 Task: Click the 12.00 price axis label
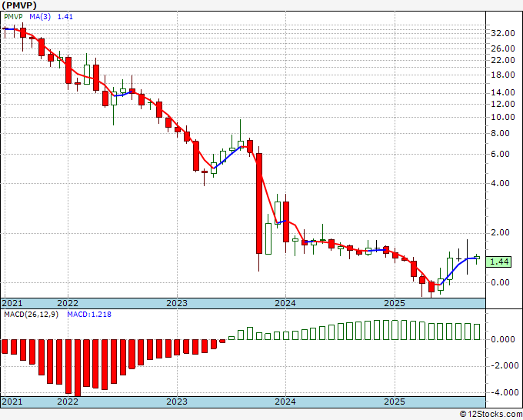click(503, 104)
